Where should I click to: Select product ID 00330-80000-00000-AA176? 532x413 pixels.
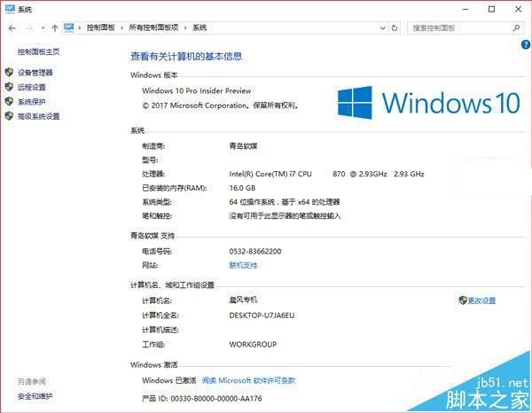tap(216, 399)
